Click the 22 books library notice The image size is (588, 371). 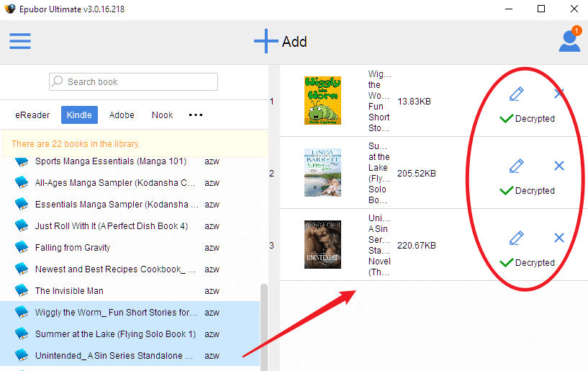135,144
